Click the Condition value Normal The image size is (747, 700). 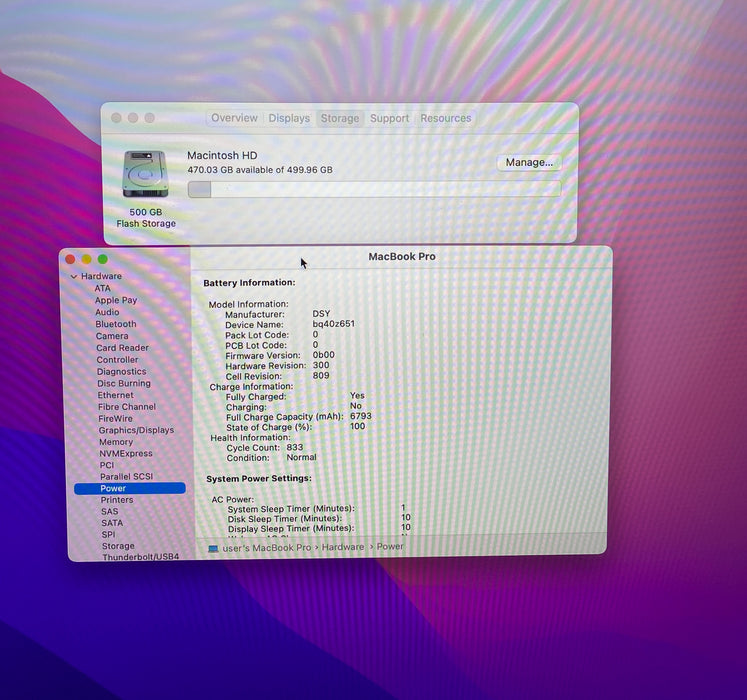[301, 457]
